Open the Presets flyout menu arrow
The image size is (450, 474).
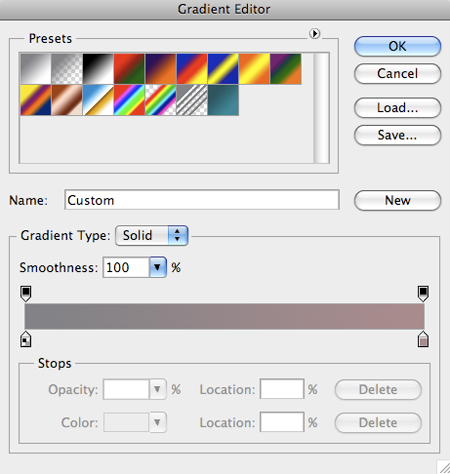coord(314,33)
